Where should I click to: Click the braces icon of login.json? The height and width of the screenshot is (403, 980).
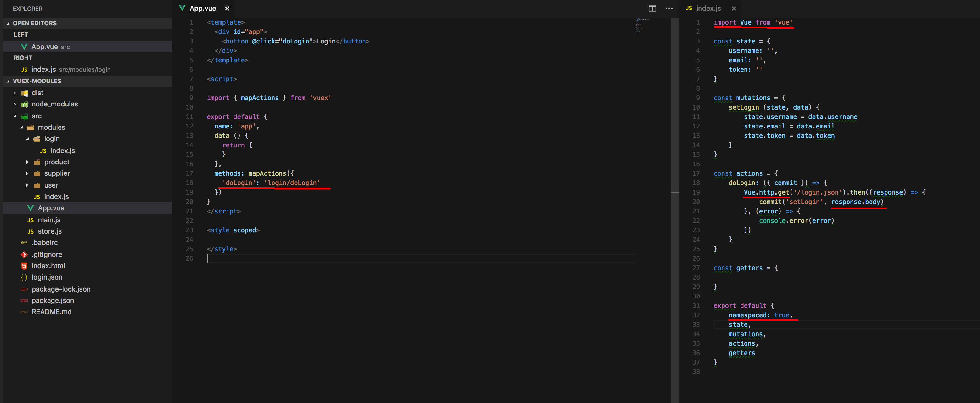coord(24,277)
